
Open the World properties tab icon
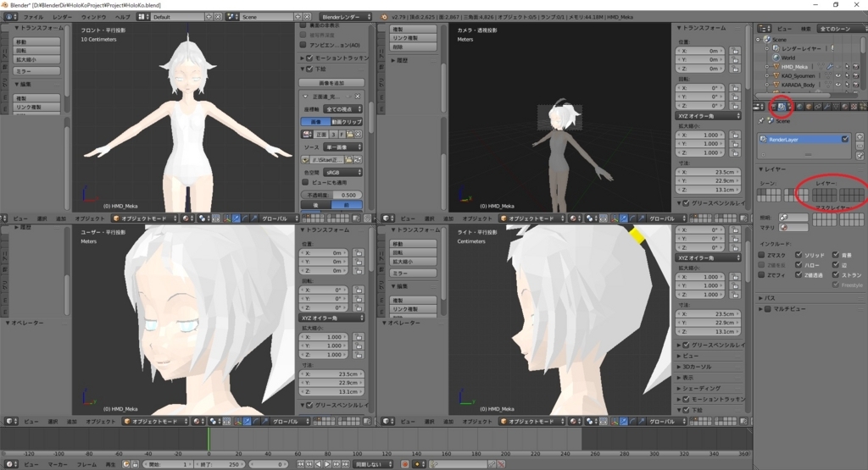point(799,107)
